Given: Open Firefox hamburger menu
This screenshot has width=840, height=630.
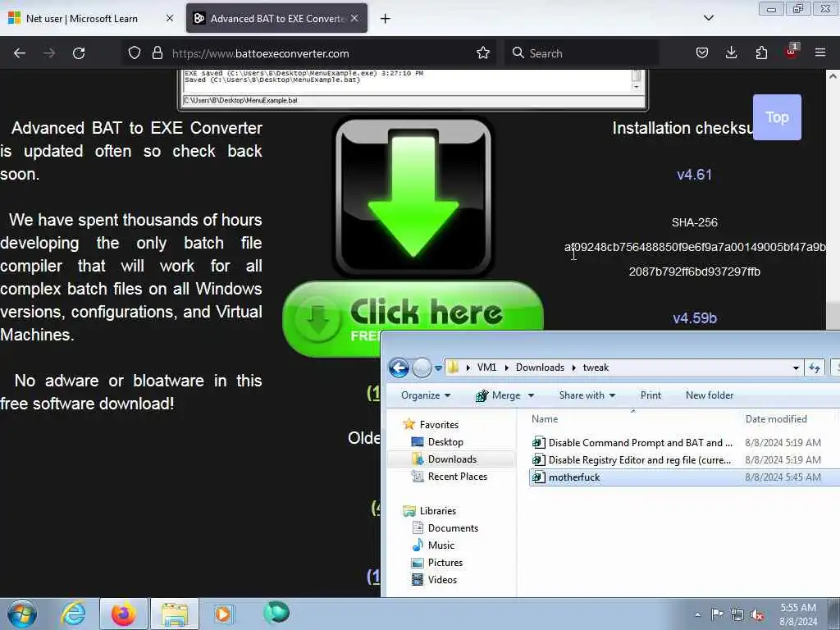Looking at the screenshot, I should 820,53.
